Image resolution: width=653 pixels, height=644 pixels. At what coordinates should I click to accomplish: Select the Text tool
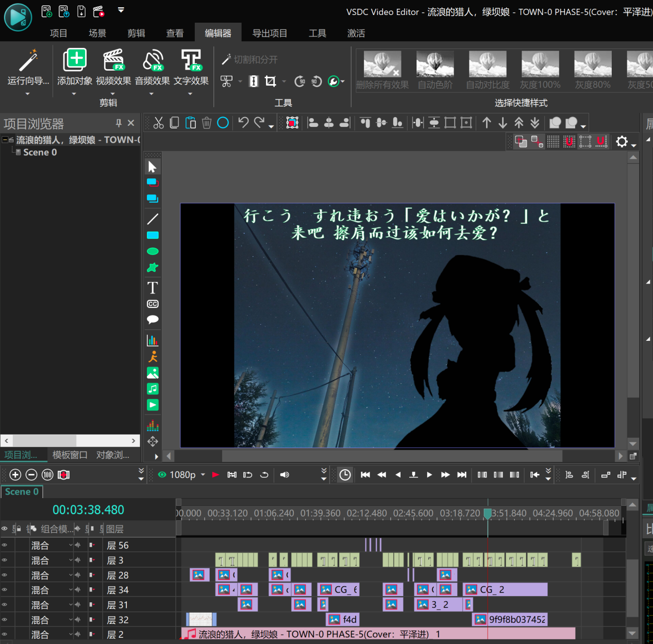coord(153,288)
